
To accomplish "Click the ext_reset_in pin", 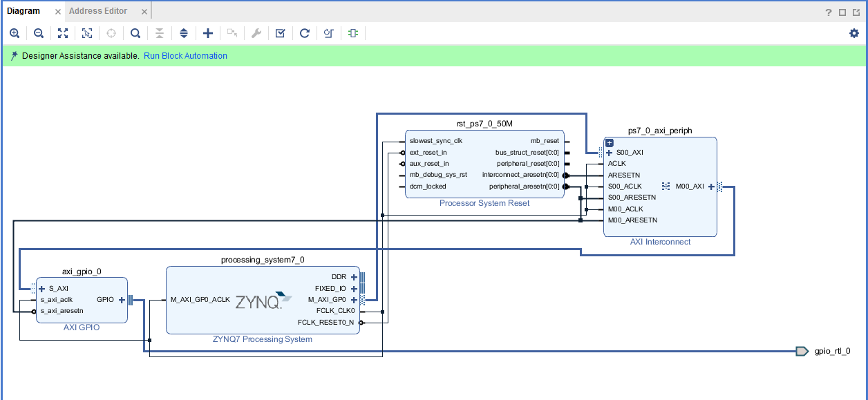I will click(x=428, y=152).
